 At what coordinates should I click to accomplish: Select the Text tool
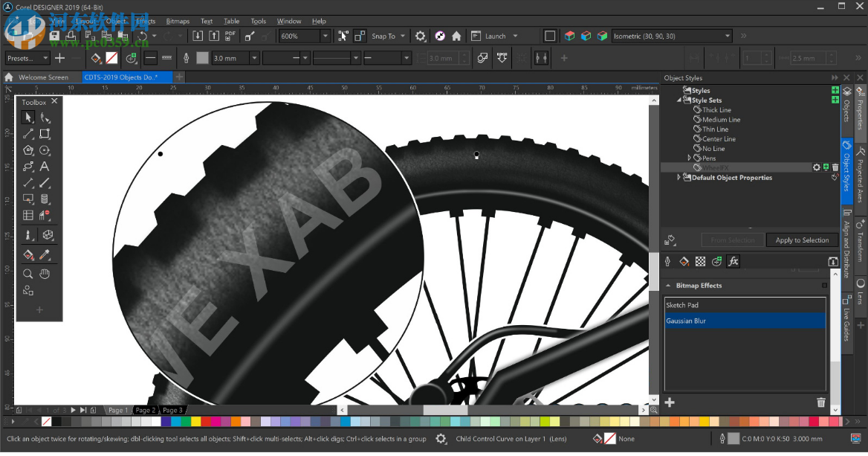[45, 167]
